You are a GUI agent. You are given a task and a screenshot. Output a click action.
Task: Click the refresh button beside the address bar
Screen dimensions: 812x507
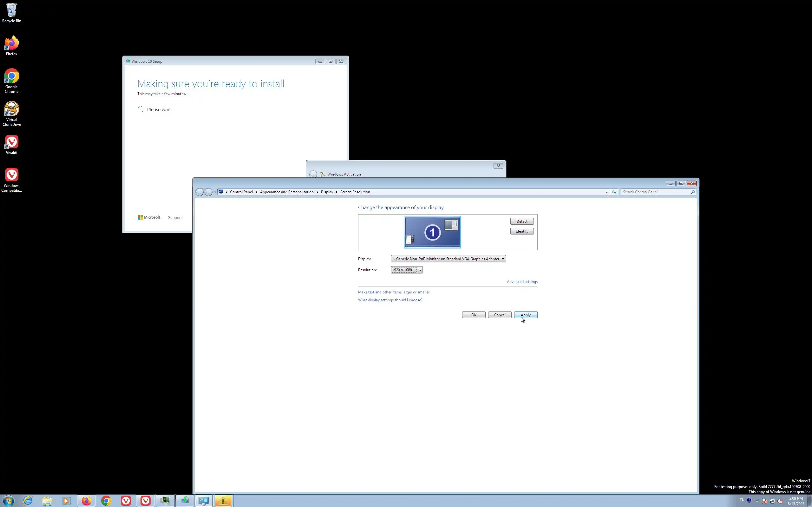point(614,192)
